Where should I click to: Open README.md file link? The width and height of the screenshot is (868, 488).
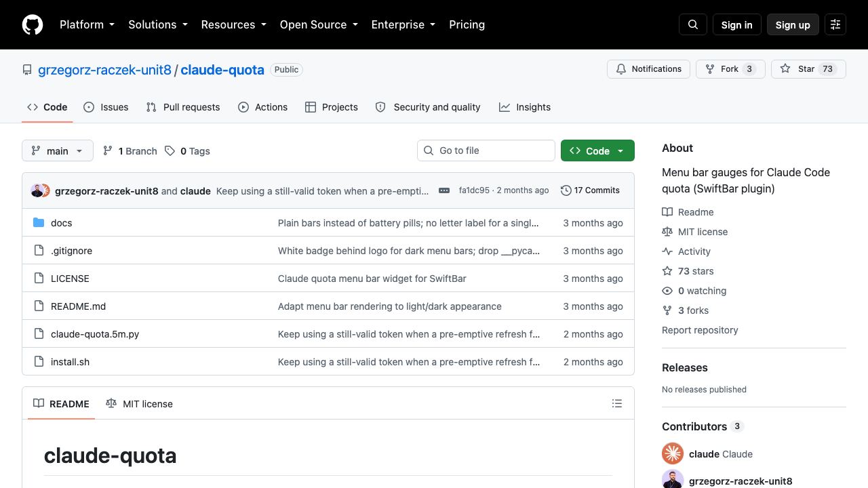(79, 306)
